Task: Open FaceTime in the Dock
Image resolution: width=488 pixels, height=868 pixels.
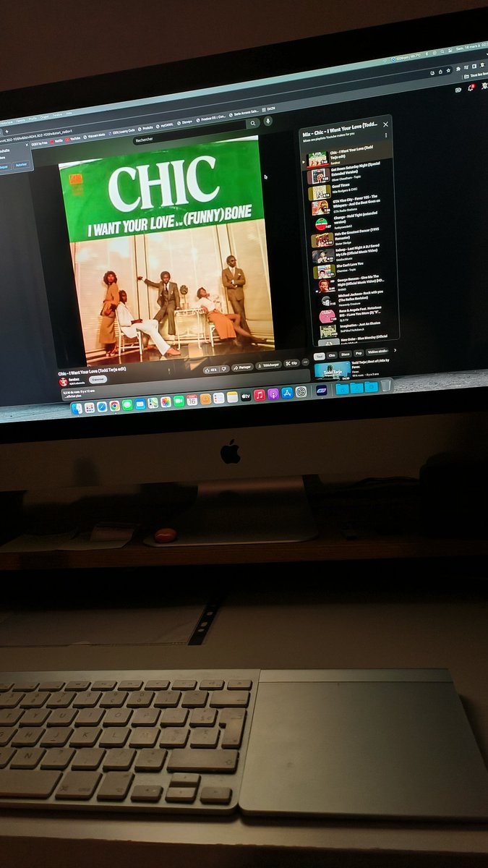Action: (179, 402)
